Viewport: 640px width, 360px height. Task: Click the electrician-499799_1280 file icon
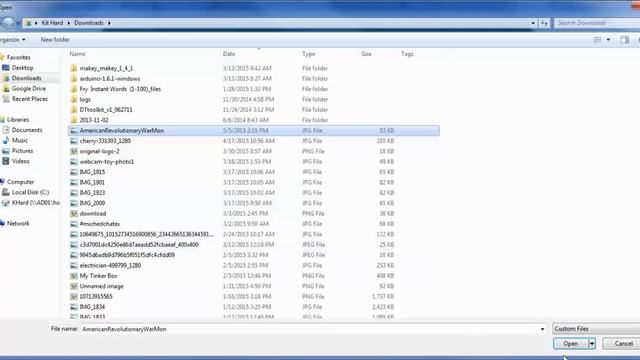(73, 265)
